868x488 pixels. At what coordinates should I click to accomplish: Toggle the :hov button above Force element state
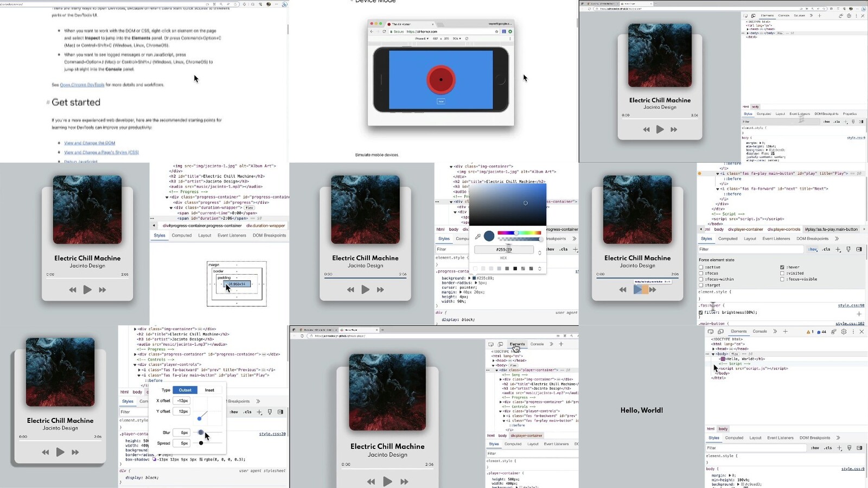813,249
